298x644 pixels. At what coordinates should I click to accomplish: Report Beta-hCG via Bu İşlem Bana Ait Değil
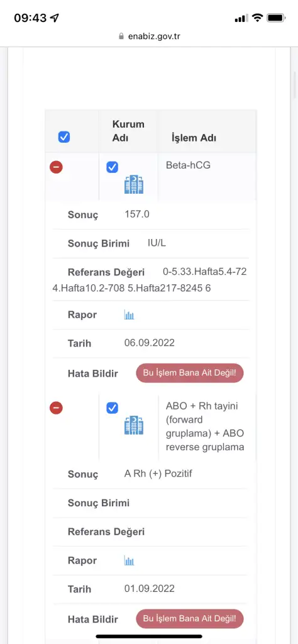coord(190,374)
